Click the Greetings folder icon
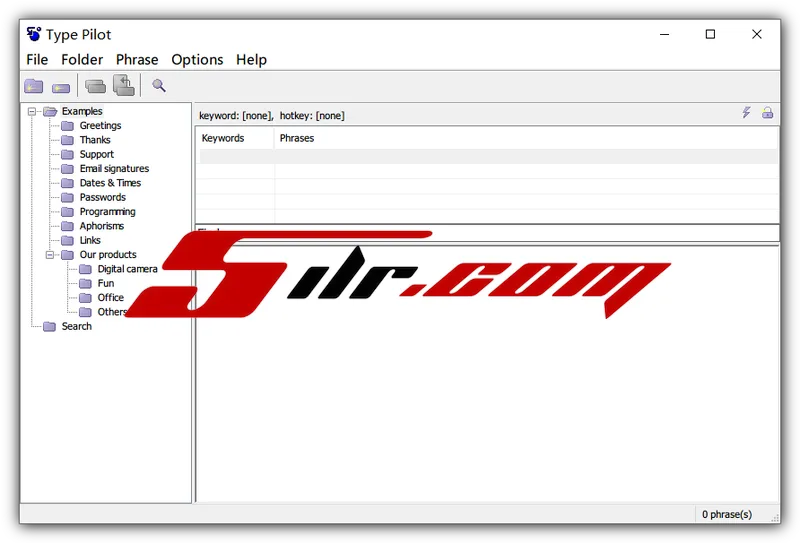This screenshot has width=800, height=543. pyautogui.click(x=67, y=126)
